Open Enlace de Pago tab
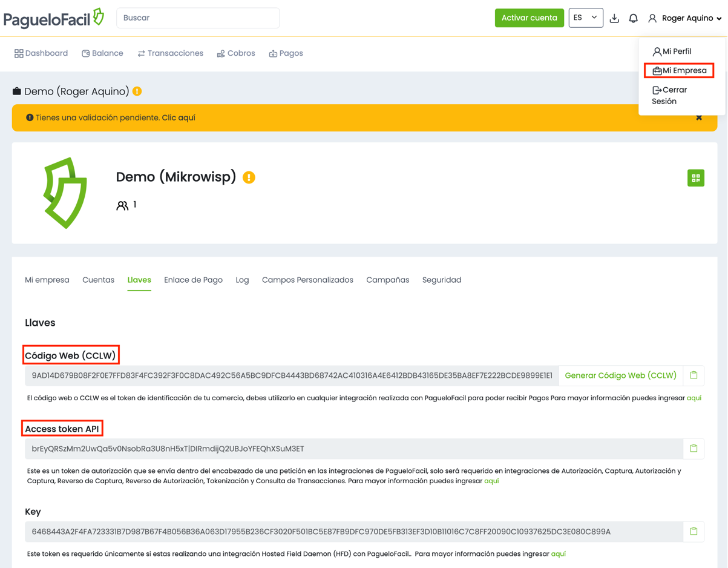 coord(193,280)
